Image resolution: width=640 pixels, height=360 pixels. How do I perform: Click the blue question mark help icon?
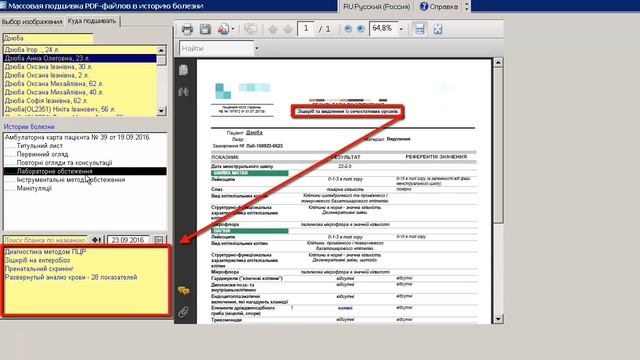click(424, 7)
